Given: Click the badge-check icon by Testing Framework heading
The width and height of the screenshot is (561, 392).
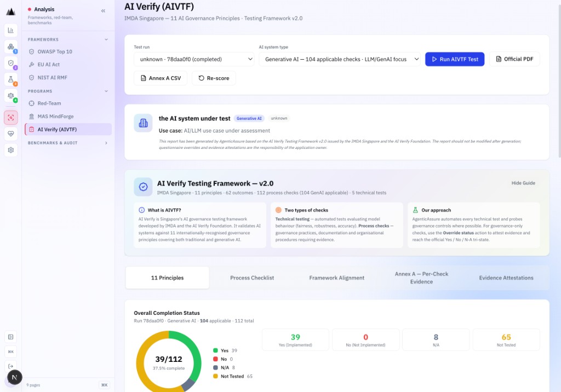Looking at the screenshot, I should pos(143,187).
